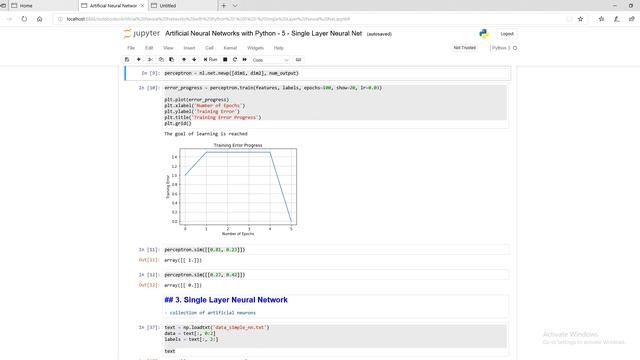This screenshot has height=360, width=640.
Task: Share this page icon in browser
Action: pyautogui.click(x=631, y=19)
